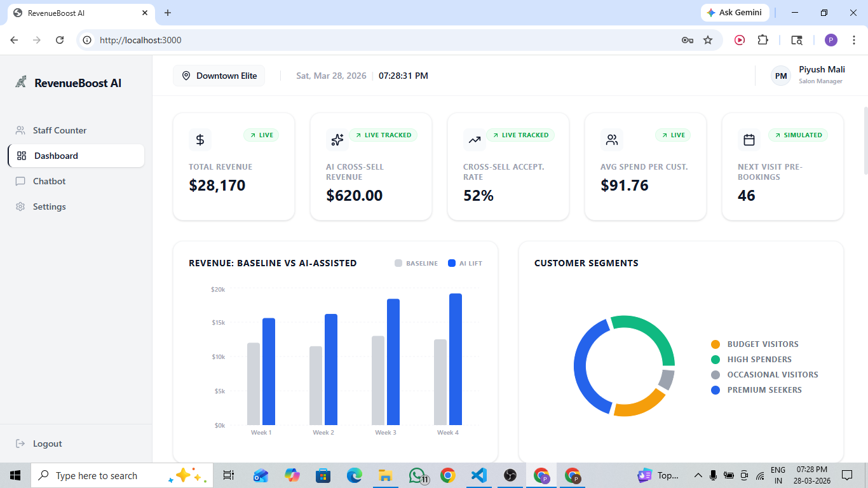868x488 pixels.
Task: Click the sparkle icon on AI Cross-Sell Revenue card
Action: [x=337, y=140]
